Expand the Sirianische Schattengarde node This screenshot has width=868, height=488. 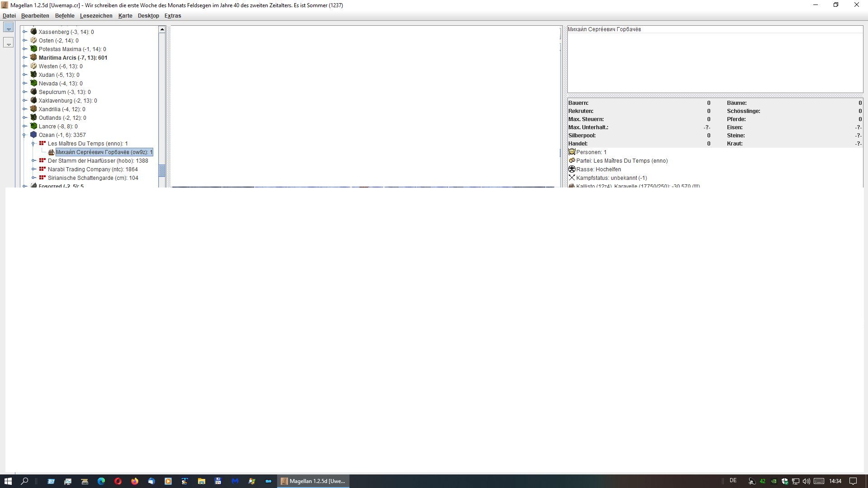point(33,178)
